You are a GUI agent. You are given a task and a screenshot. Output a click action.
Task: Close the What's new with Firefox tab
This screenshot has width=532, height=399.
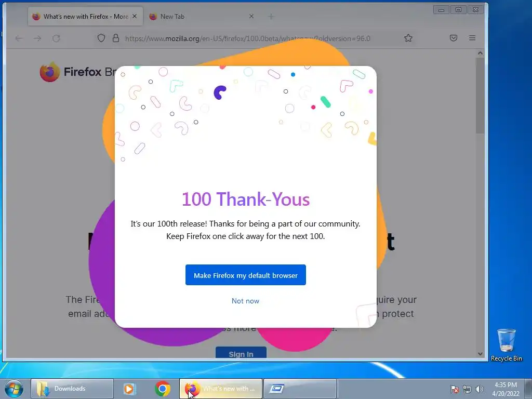coord(135,16)
